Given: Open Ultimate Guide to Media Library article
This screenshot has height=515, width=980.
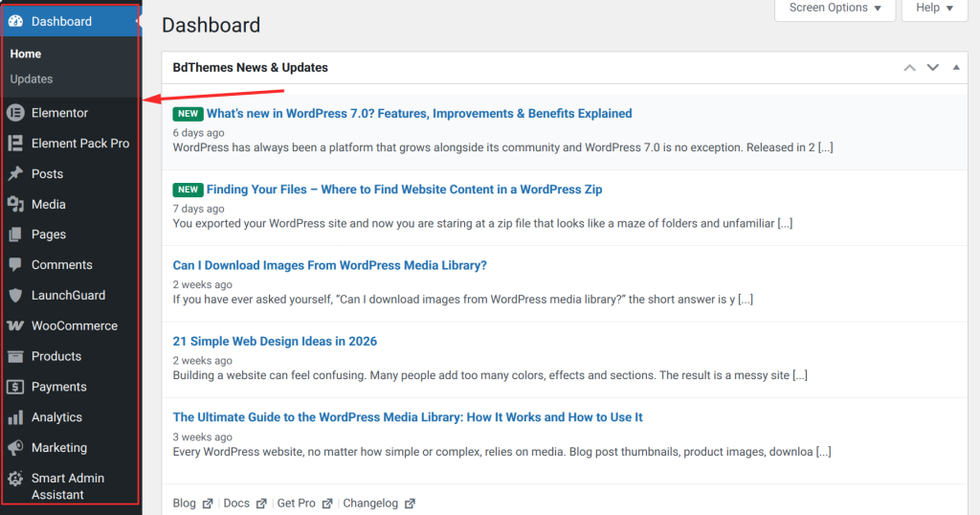Looking at the screenshot, I should coord(408,417).
